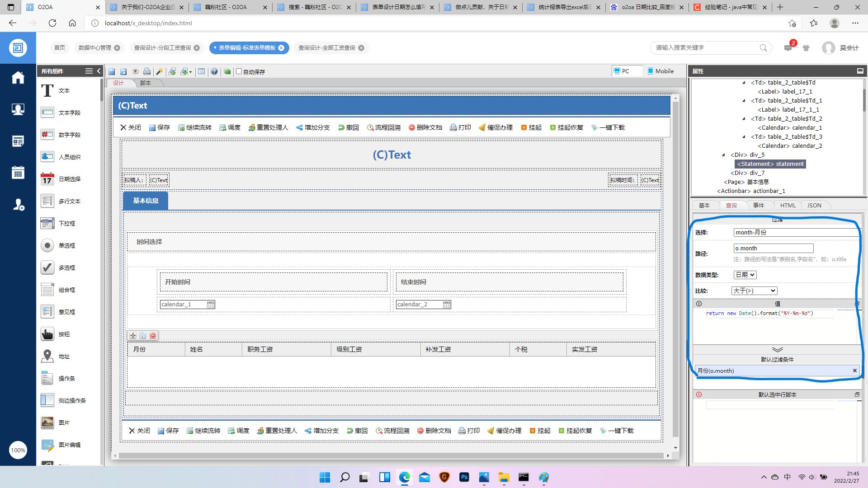Viewport: 868px width, 488px height.
Task: Click notification message icon with badge
Action: [x=788, y=47]
